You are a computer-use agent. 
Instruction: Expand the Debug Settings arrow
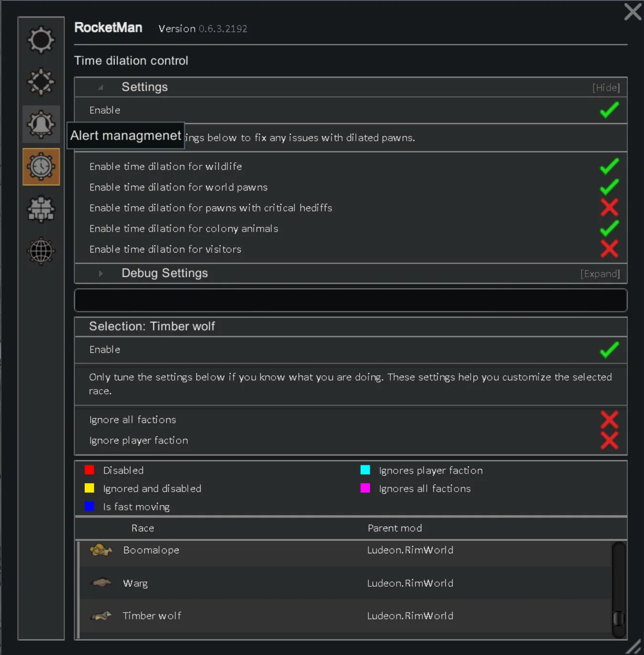pyautogui.click(x=100, y=274)
